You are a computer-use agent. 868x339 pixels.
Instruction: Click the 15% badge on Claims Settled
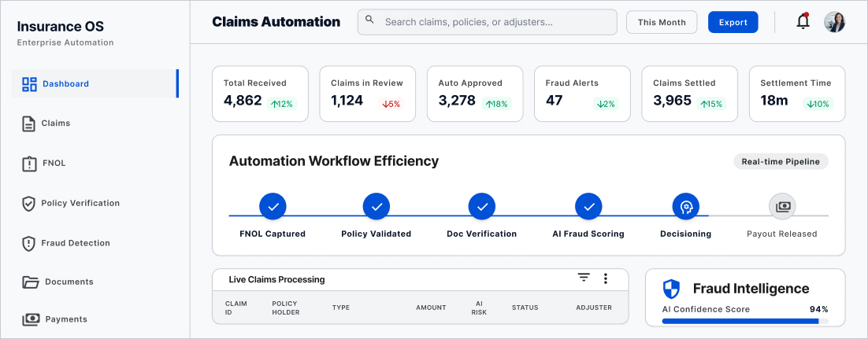(x=711, y=103)
